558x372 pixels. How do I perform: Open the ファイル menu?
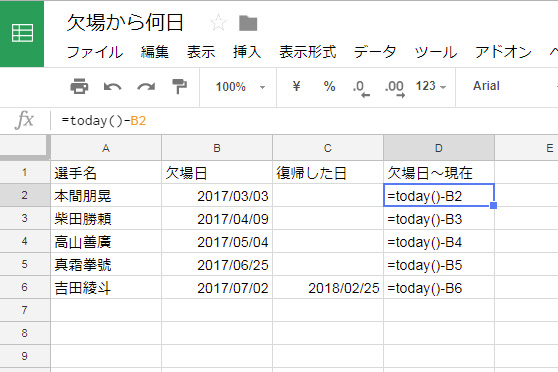[95, 52]
